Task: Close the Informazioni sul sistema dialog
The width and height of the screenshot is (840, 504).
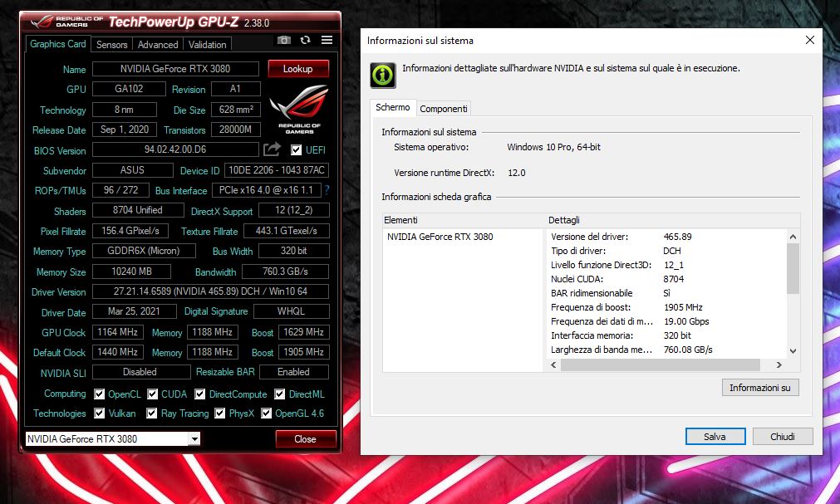Action: pyautogui.click(x=810, y=40)
